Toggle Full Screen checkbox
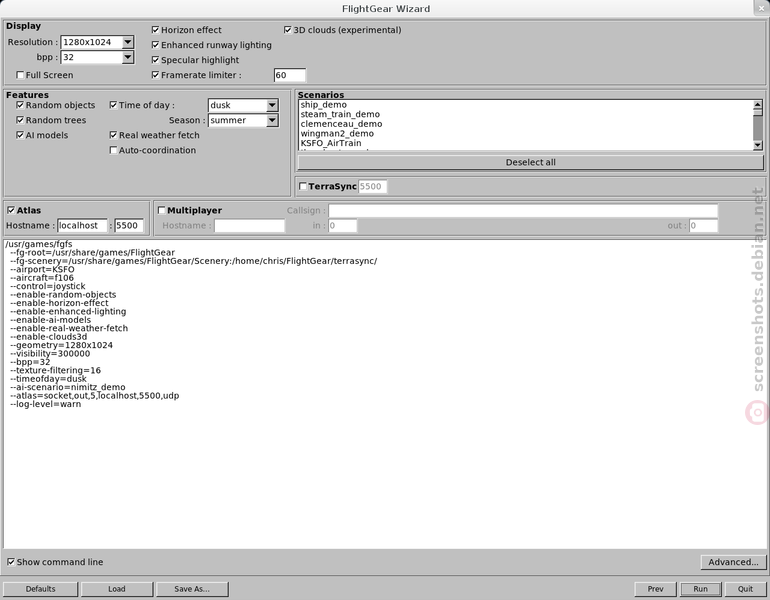The height and width of the screenshot is (600, 770). [x=20, y=75]
